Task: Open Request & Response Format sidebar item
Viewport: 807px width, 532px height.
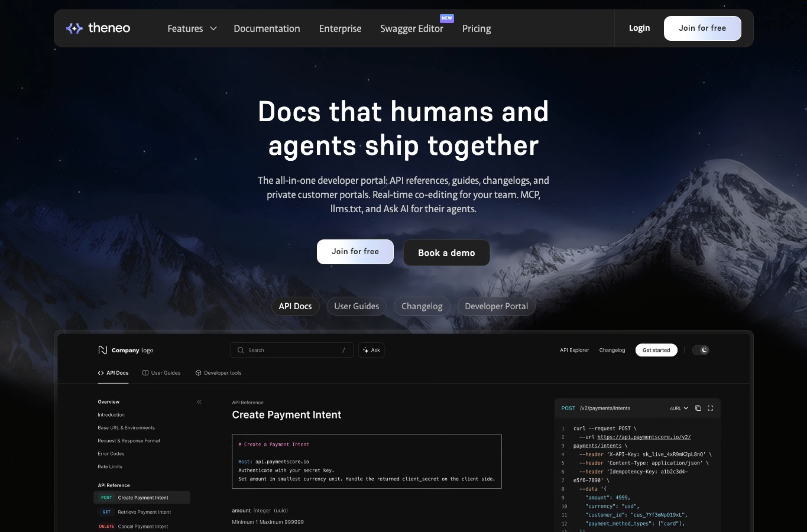Action: [x=129, y=441]
